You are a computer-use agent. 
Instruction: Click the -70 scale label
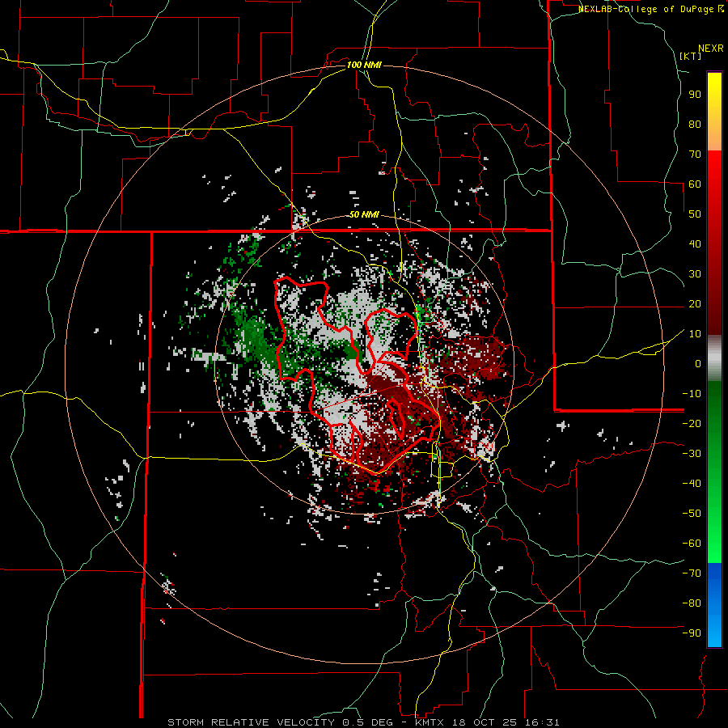pyautogui.click(x=692, y=574)
